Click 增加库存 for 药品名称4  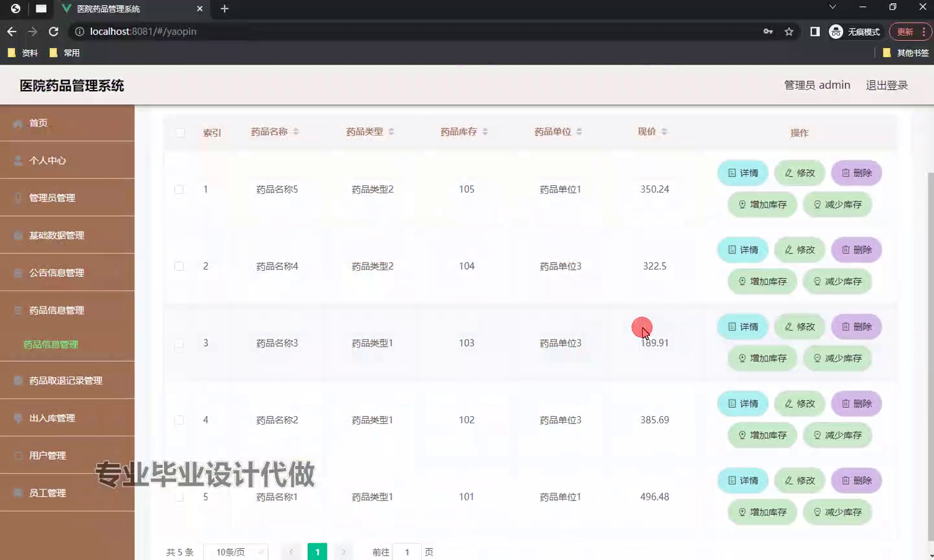click(762, 281)
